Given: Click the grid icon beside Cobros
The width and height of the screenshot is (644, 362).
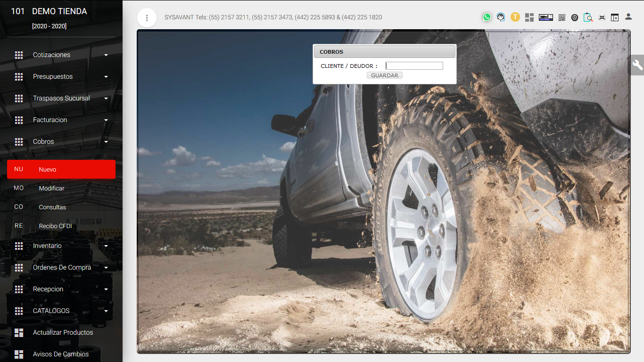Looking at the screenshot, I should coord(19,142).
